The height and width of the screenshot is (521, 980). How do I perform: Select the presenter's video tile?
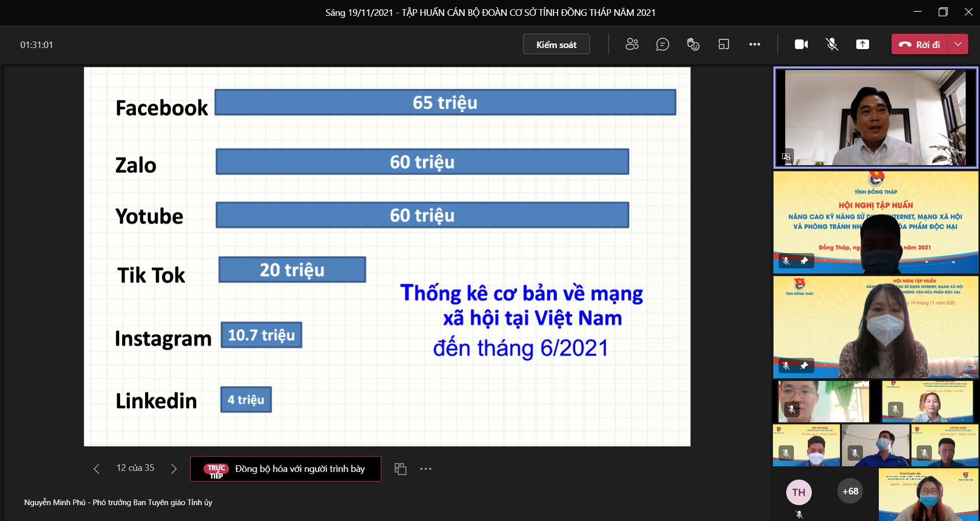click(x=876, y=118)
